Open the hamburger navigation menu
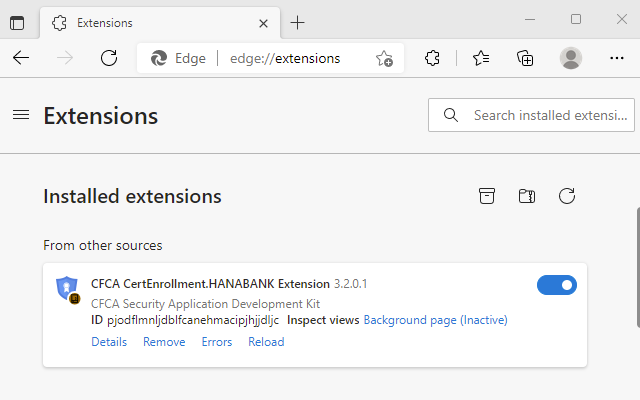The height and width of the screenshot is (400, 640). click(20, 115)
